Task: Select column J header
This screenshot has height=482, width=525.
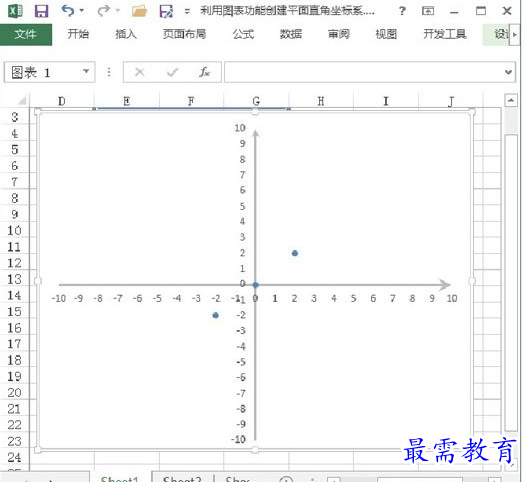Action: [x=451, y=101]
